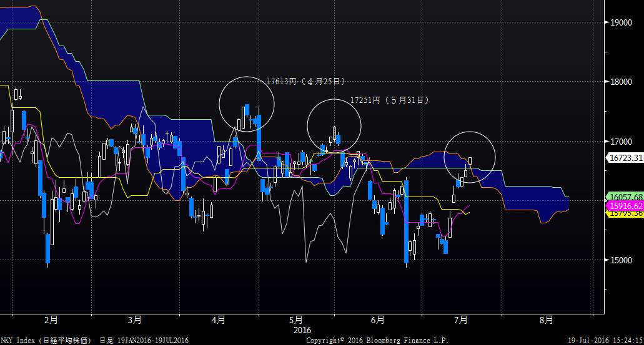Image resolution: width=644 pixels, height=345 pixels.
Task: Click the 2016 year label
Action: coord(302,330)
